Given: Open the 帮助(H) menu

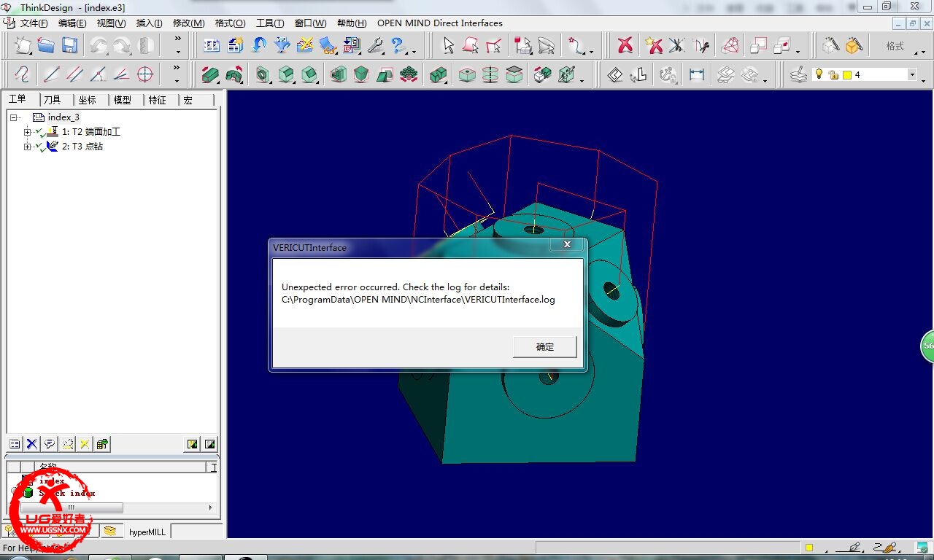Looking at the screenshot, I should pyautogui.click(x=352, y=23).
